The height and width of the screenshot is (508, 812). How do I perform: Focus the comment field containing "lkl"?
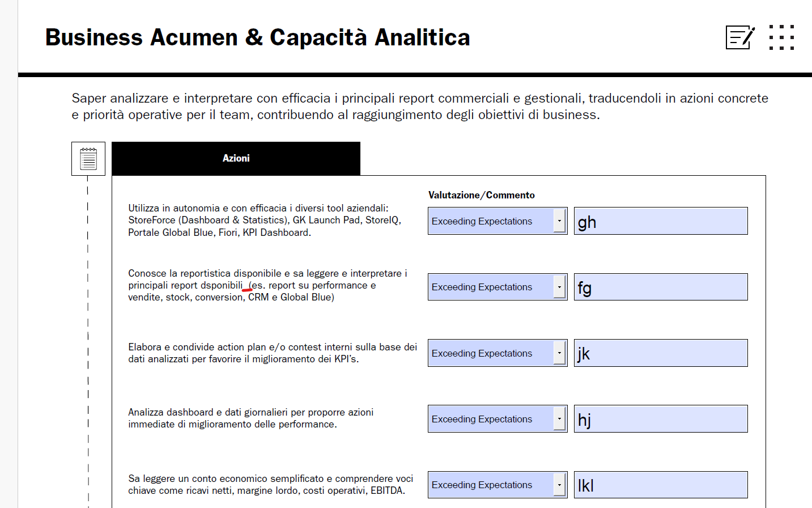(x=661, y=485)
